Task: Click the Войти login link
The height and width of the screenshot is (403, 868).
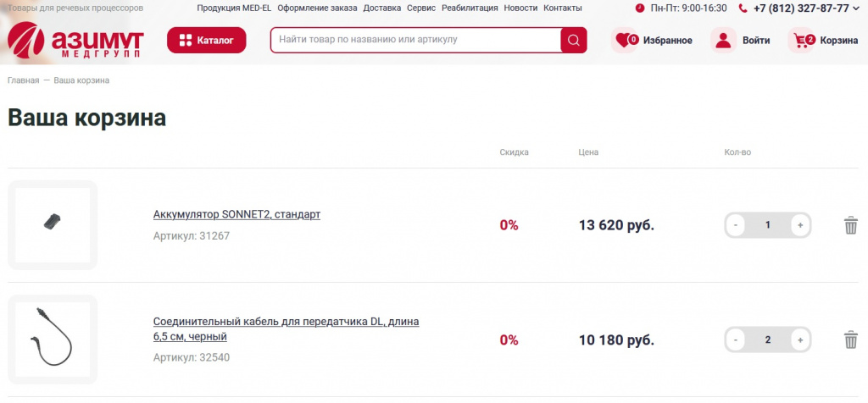Action: 756,41
